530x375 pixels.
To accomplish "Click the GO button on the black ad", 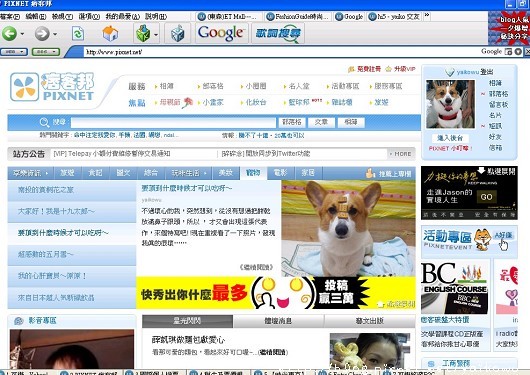I will [x=486, y=197].
